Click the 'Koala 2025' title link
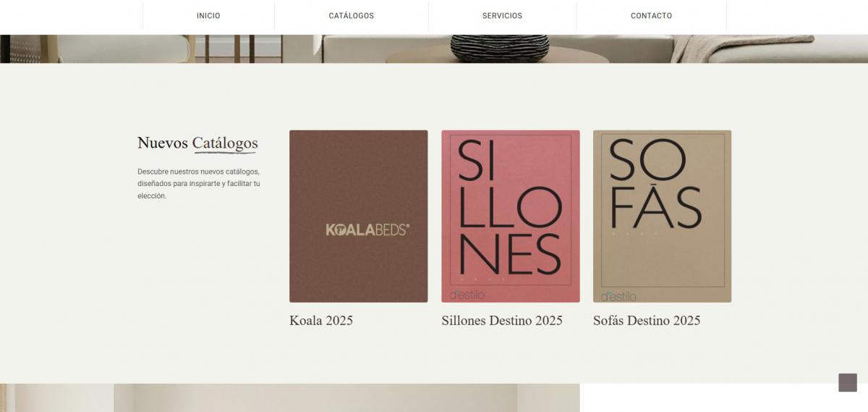Viewport: 868px width, 412px height. [x=321, y=321]
